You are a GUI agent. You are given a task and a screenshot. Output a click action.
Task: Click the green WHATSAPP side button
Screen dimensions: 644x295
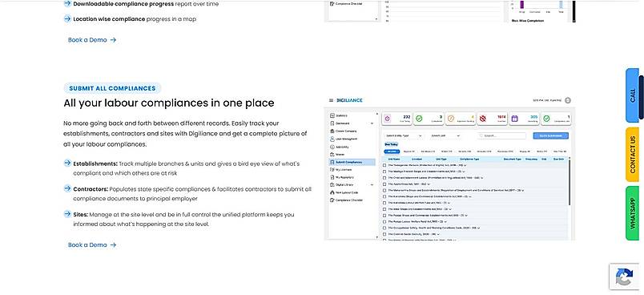[x=632, y=212]
